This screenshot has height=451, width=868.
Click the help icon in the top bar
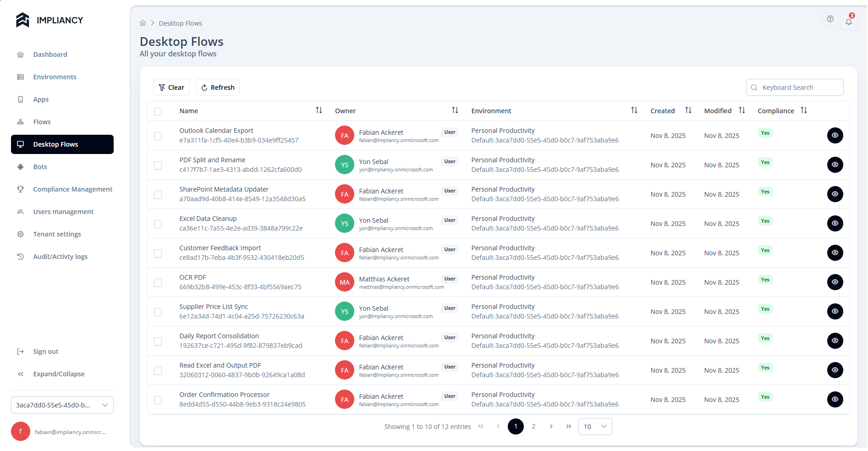830,19
